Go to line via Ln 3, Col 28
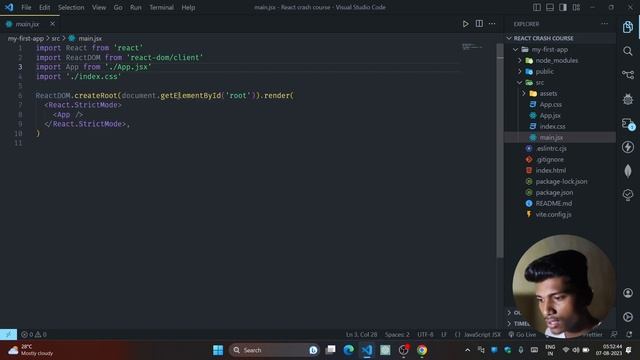 tap(361, 334)
